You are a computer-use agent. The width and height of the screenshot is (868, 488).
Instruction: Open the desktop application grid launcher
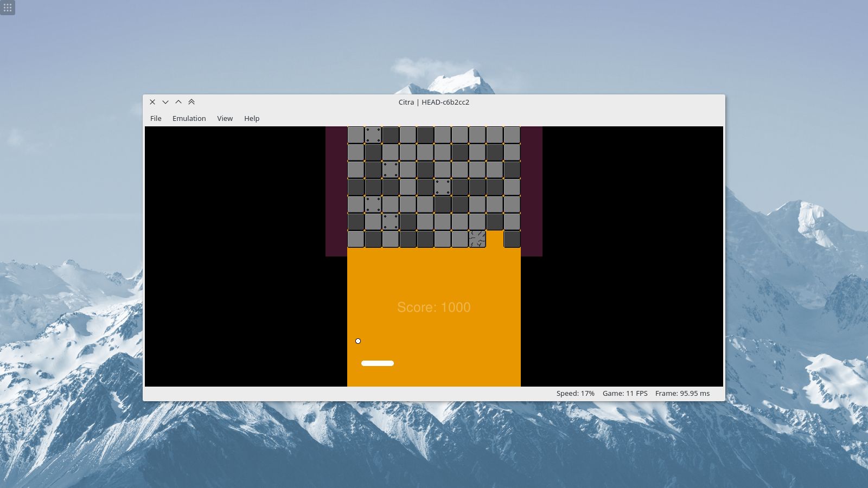[x=8, y=8]
